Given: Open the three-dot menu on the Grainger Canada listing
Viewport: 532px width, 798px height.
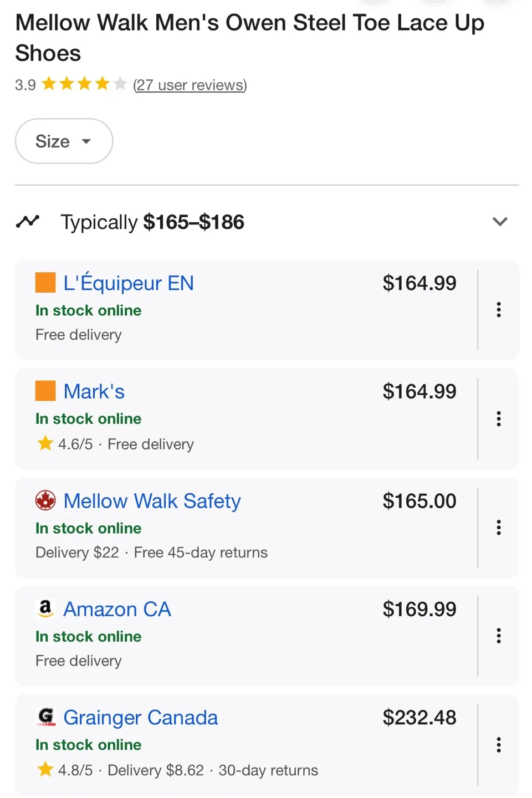Looking at the screenshot, I should (x=498, y=744).
